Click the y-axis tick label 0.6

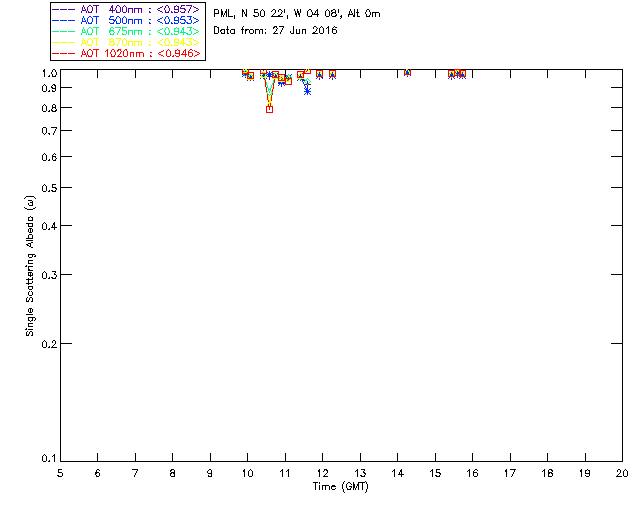pos(49,157)
